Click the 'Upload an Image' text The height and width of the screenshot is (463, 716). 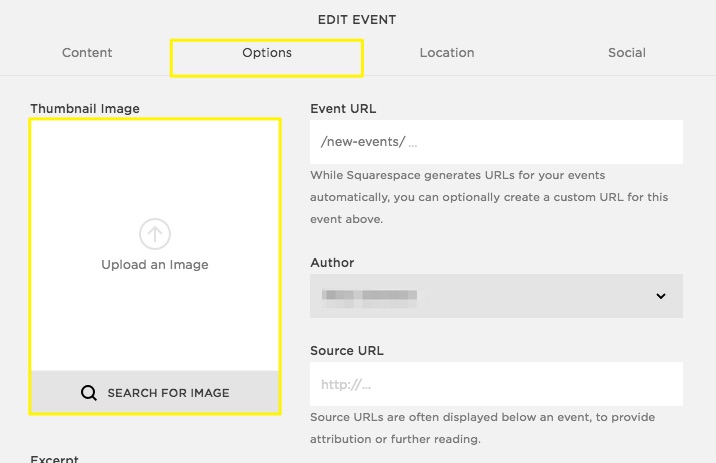(x=155, y=265)
